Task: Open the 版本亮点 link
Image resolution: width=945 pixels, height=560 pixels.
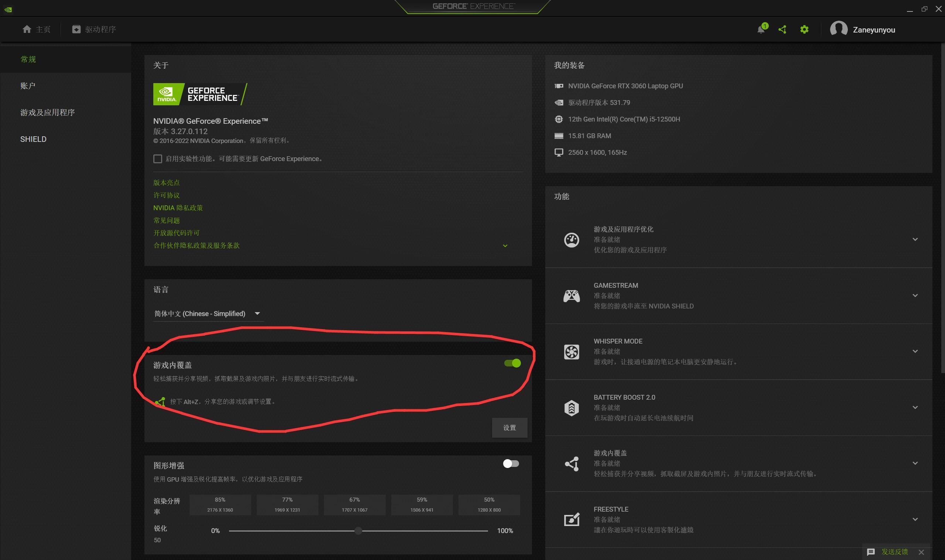Action: pyautogui.click(x=167, y=182)
